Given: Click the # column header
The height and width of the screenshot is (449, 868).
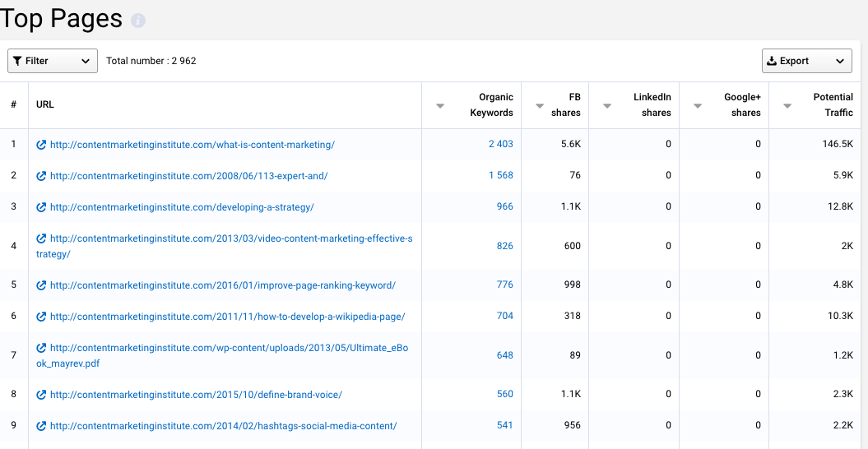Looking at the screenshot, I should (x=14, y=104).
